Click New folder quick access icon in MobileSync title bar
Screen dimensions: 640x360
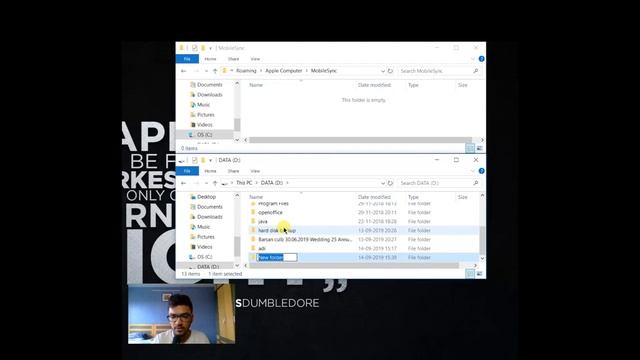[x=203, y=48]
